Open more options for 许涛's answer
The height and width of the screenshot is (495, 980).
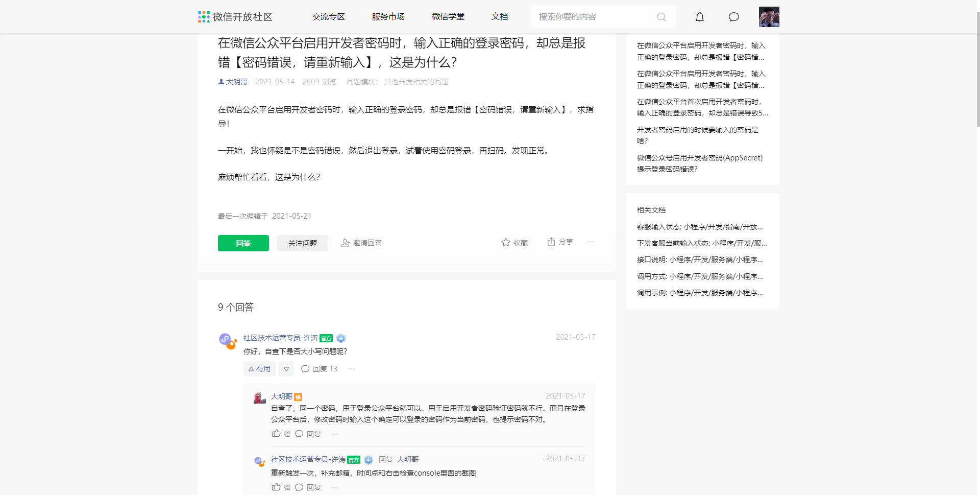352,369
